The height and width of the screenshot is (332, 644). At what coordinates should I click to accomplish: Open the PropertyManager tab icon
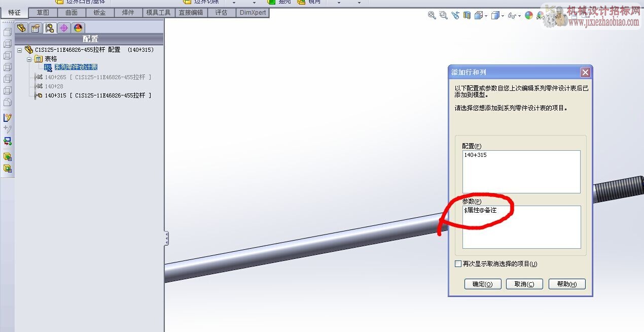click(x=35, y=28)
